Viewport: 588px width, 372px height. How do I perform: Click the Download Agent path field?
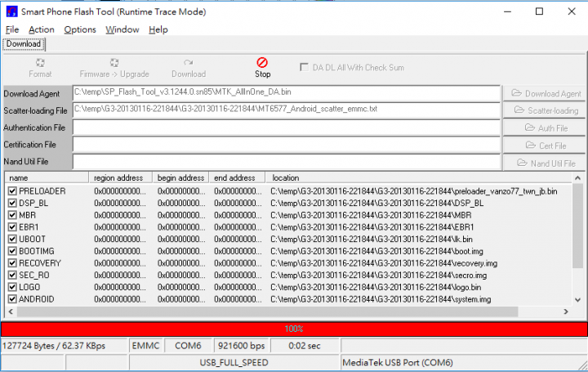287,93
